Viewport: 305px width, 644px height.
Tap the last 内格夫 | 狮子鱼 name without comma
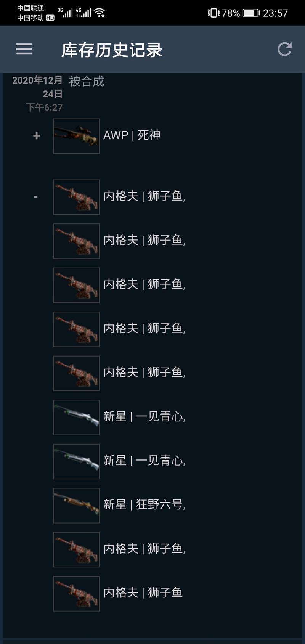[143, 593]
